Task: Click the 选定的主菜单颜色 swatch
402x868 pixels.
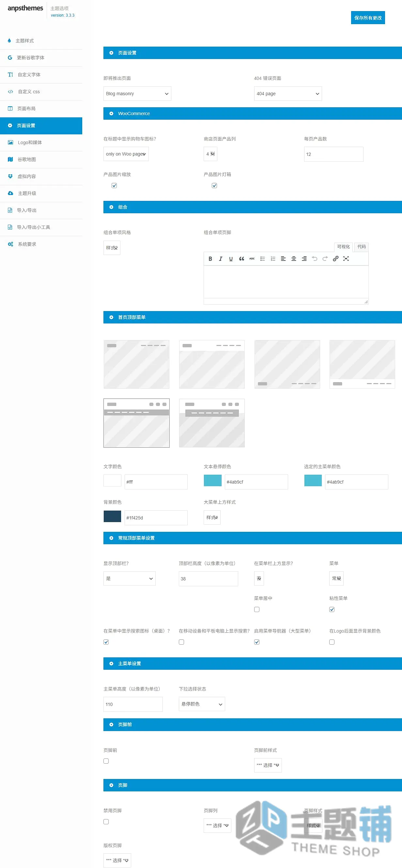Action: coord(313,481)
